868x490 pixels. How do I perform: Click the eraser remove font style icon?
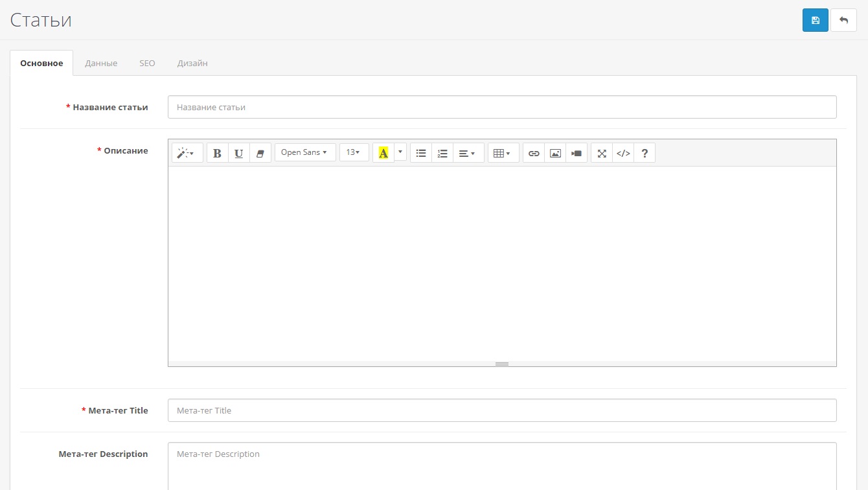[260, 153]
